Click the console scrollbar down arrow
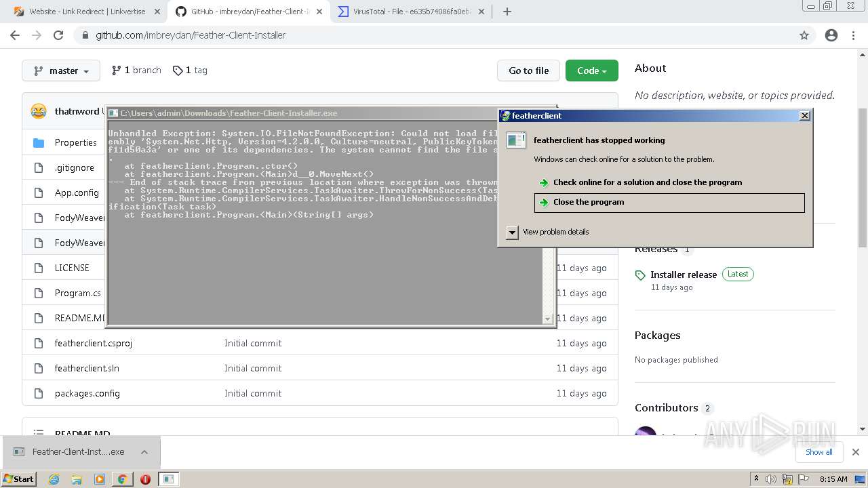868x488 pixels. point(548,319)
